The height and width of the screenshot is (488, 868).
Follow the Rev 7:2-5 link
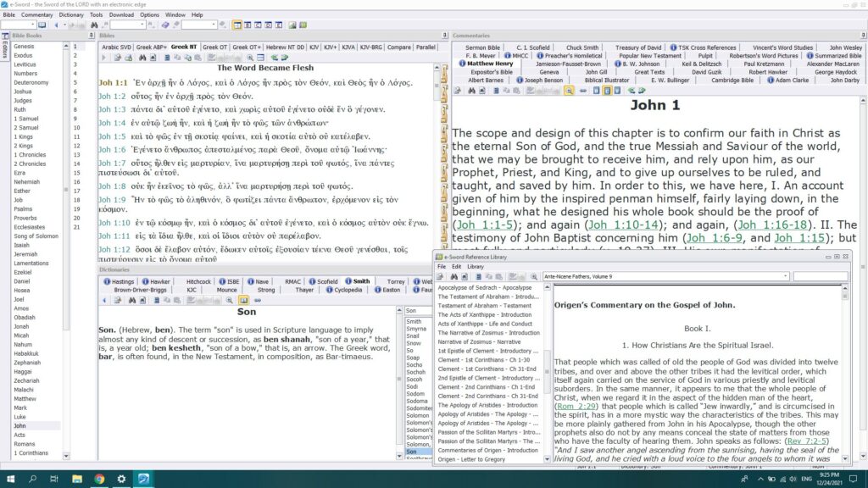[807, 441]
